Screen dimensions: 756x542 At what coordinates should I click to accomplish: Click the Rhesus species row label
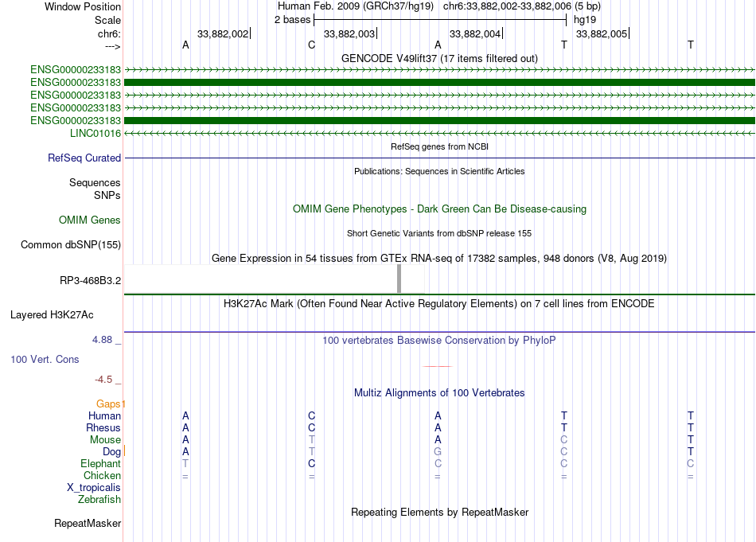(103, 427)
